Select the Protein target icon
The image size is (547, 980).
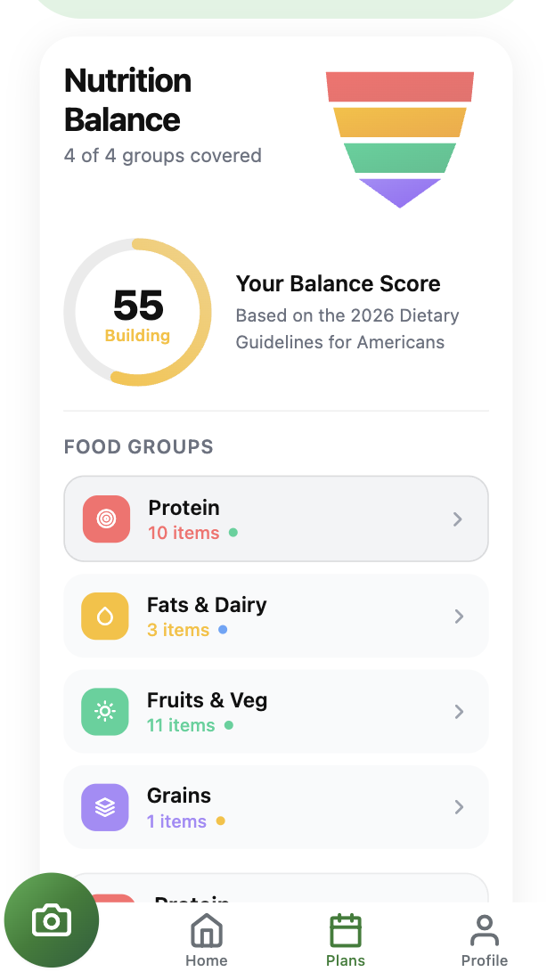pyautogui.click(x=105, y=519)
